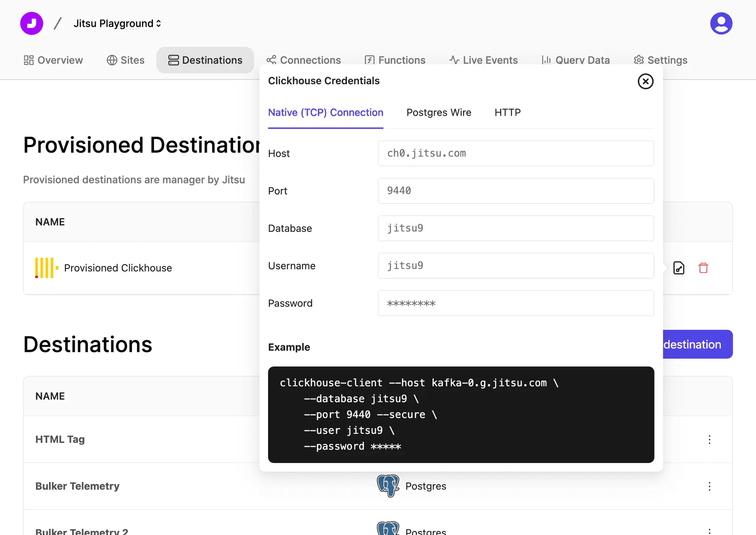Open Settings via the gear icon
The width and height of the screenshot is (756, 535).
click(638, 60)
